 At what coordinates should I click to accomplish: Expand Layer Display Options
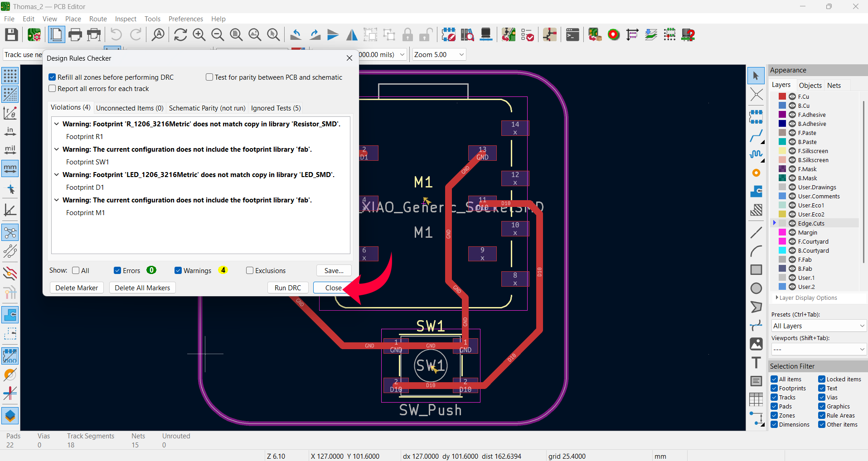806,298
